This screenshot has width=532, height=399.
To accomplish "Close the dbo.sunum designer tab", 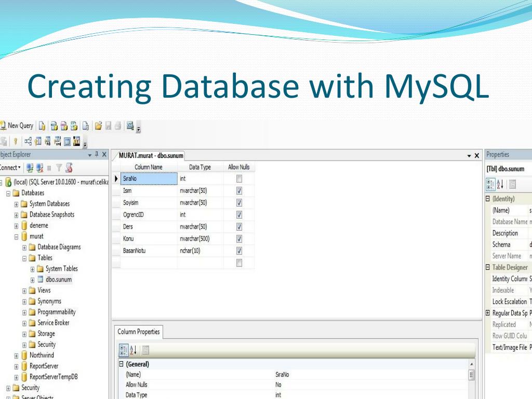I will click(477, 155).
